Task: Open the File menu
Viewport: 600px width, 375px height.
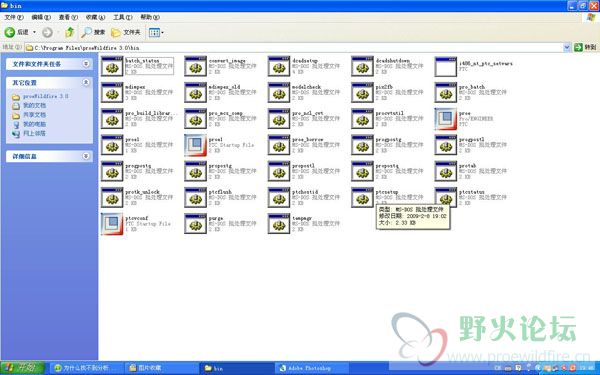Action: 13,17
